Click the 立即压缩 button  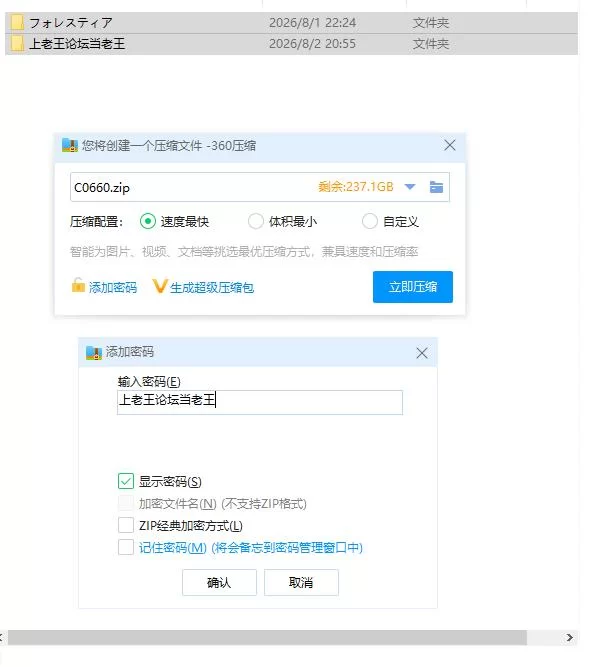coord(413,287)
